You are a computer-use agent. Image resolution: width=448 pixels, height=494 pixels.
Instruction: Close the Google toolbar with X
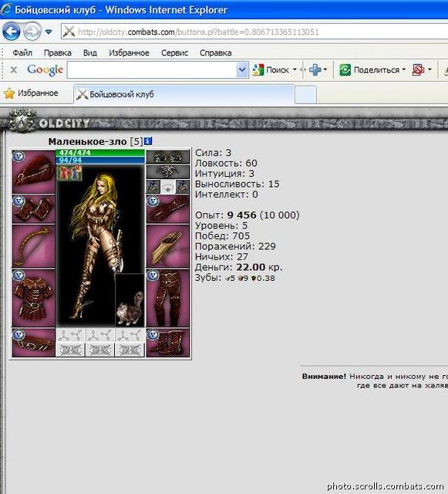(x=14, y=69)
